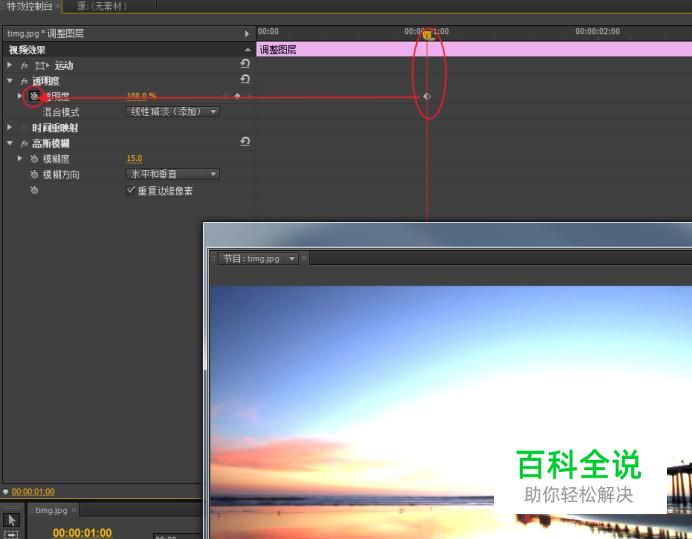692x539 pixels.
Task: Toggle the blurriness (模糊度) stopwatch
Action: pyautogui.click(x=34, y=159)
